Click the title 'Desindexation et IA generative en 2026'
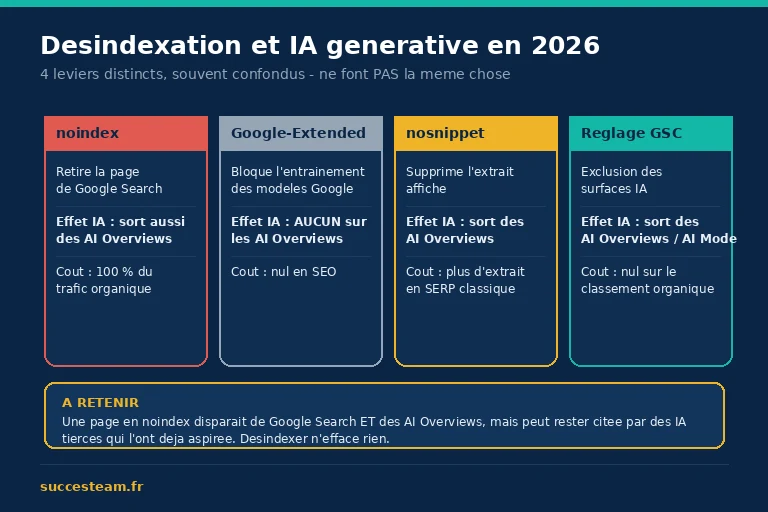The height and width of the screenshot is (512, 768). point(320,46)
